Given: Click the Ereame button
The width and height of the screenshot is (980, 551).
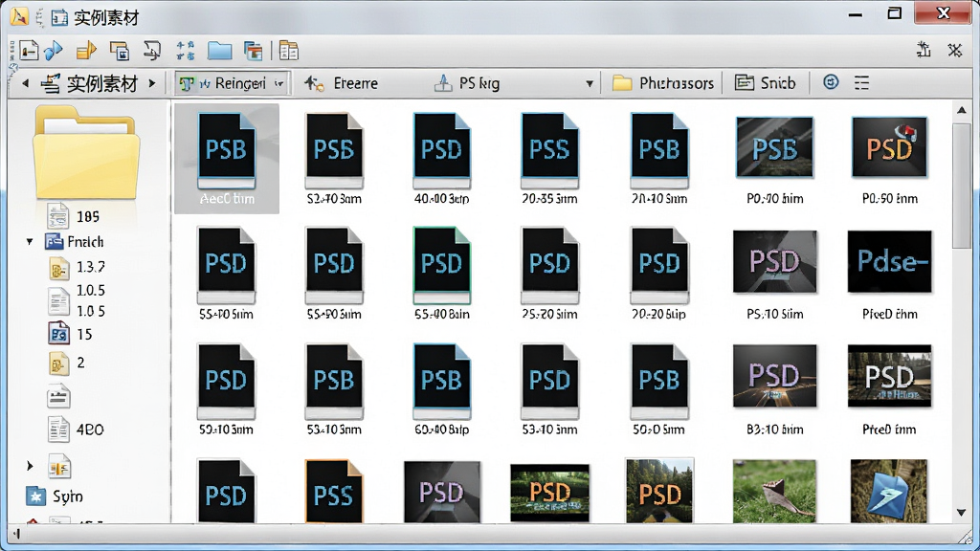Looking at the screenshot, I should (342, 83).
